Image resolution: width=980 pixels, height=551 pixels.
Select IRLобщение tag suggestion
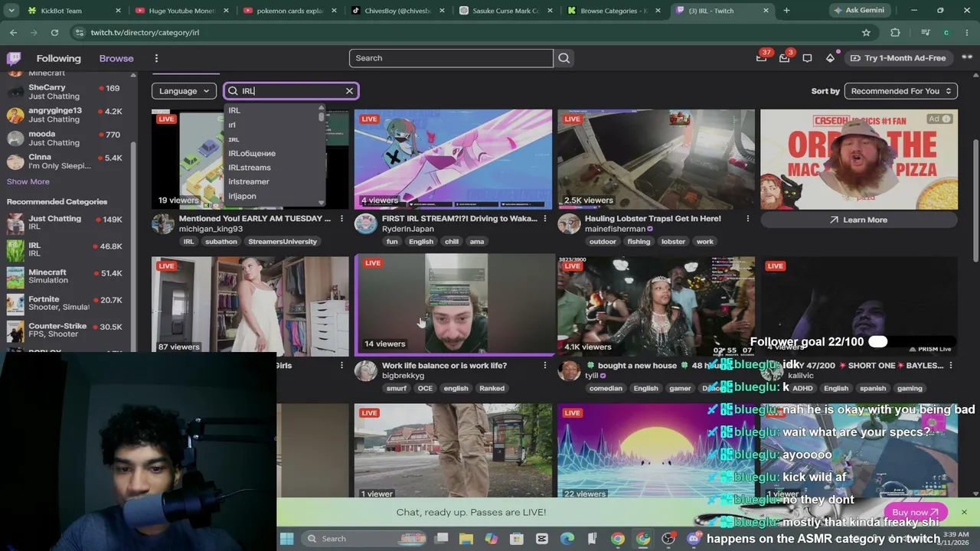[252, 153]
